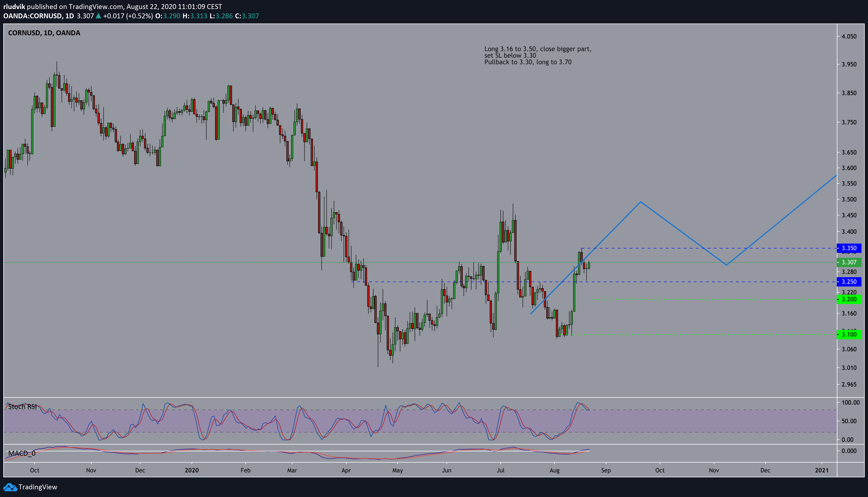Click the TradingView cloud logo icon

(x=10, y=487)
